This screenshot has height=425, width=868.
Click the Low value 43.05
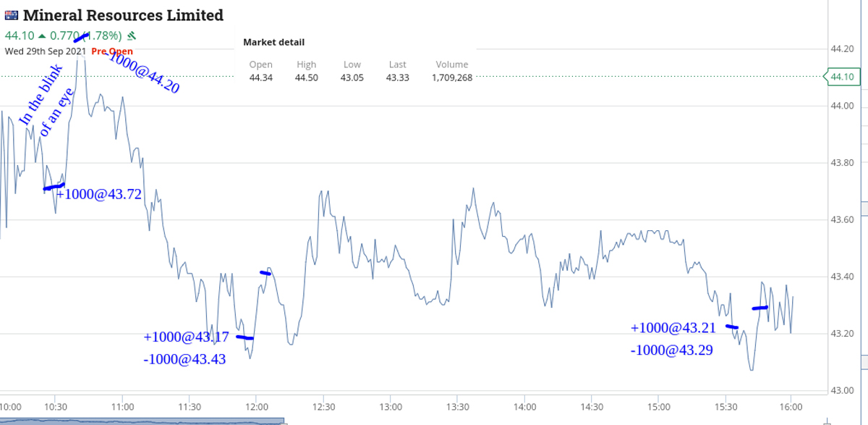click(352, 77)
